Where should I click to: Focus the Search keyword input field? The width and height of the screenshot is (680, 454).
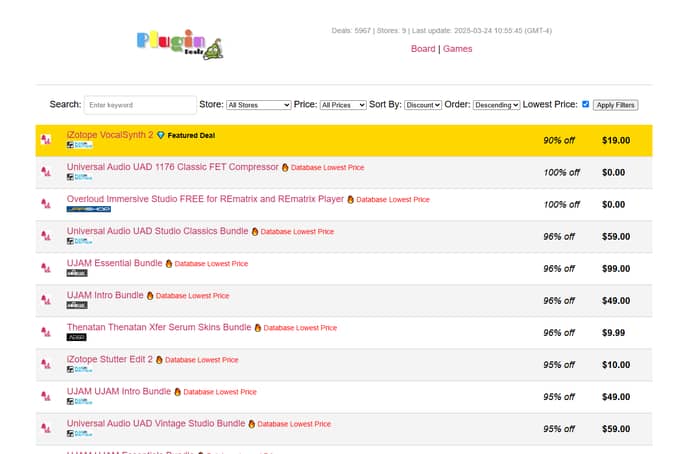(x=140, y=105)
